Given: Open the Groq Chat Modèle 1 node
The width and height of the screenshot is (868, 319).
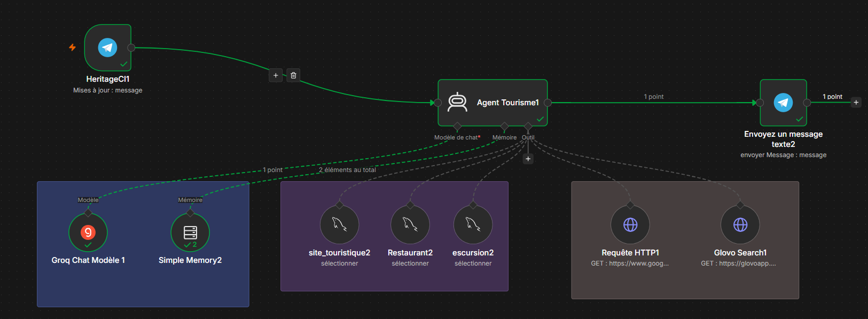Looking at the screenshot, I should 88,232.
